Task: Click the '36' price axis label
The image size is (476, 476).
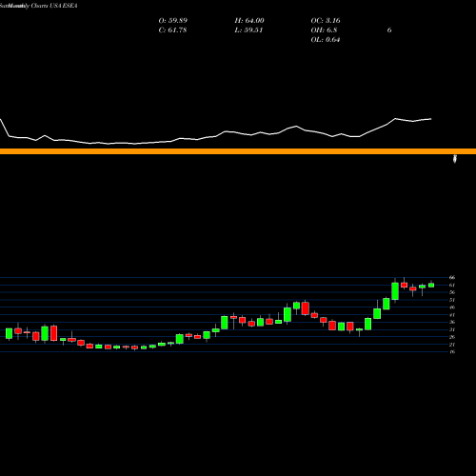Action: [x=452, y=322]
